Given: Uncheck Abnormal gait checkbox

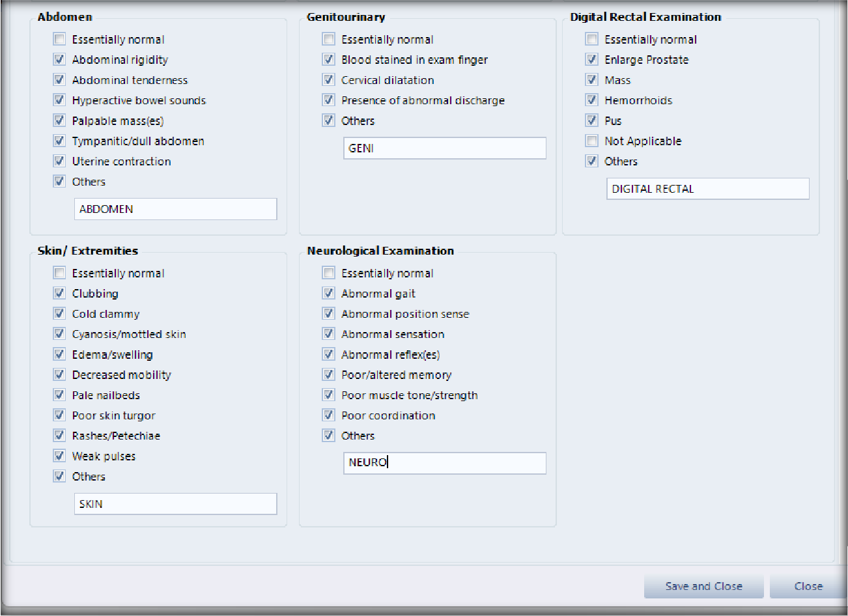Looking at the screenshot, I should 329,294.
